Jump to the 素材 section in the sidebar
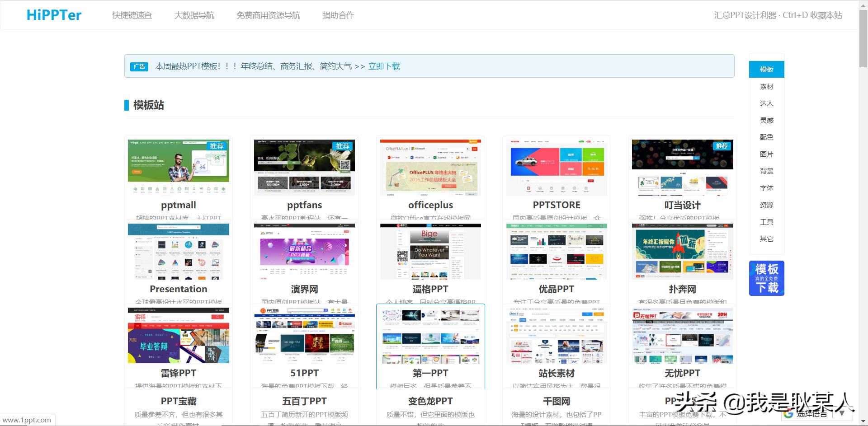 tap(766, 86)
